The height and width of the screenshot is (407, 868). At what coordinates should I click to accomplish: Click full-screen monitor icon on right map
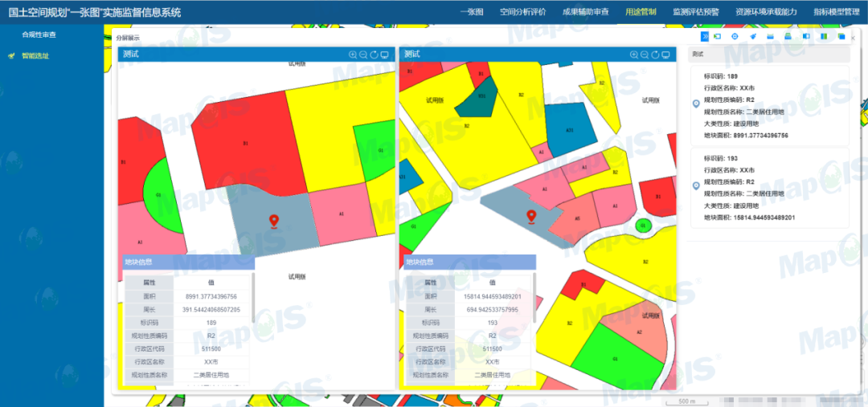666,55
